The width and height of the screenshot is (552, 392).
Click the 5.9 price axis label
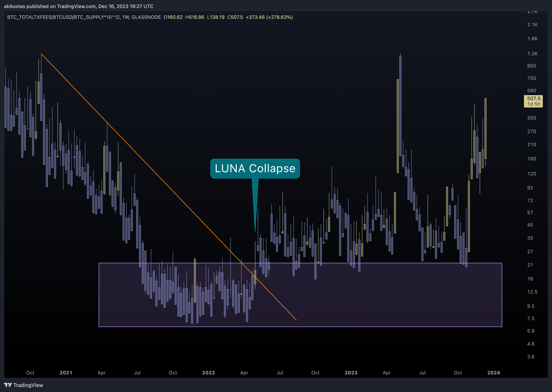click(x=531, y=331)
